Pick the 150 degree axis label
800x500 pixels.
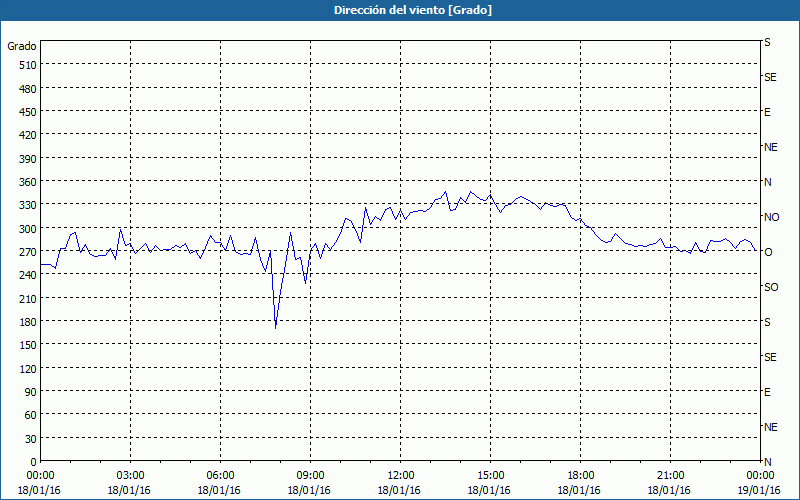click(x=29, y=345)
